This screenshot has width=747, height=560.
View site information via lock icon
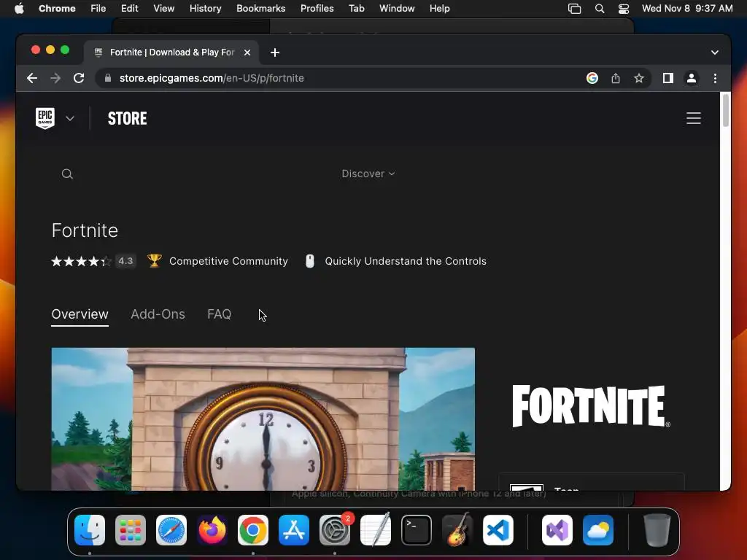[108, 78]
